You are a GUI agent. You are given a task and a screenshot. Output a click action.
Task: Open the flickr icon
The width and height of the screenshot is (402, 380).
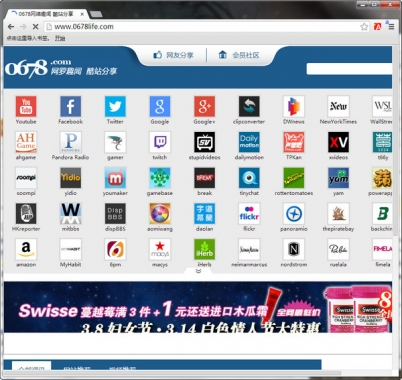[x=249, y=213]
